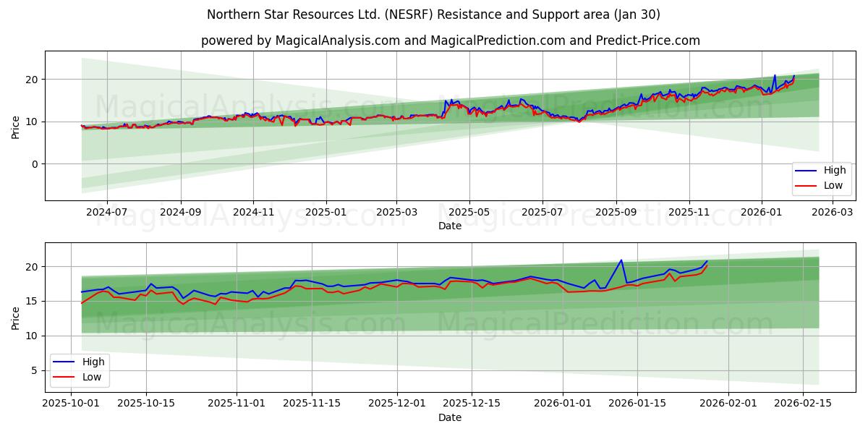The image size is (868, 434).
Task: Click the 2024-09 tick label
Action: (180, 212)
